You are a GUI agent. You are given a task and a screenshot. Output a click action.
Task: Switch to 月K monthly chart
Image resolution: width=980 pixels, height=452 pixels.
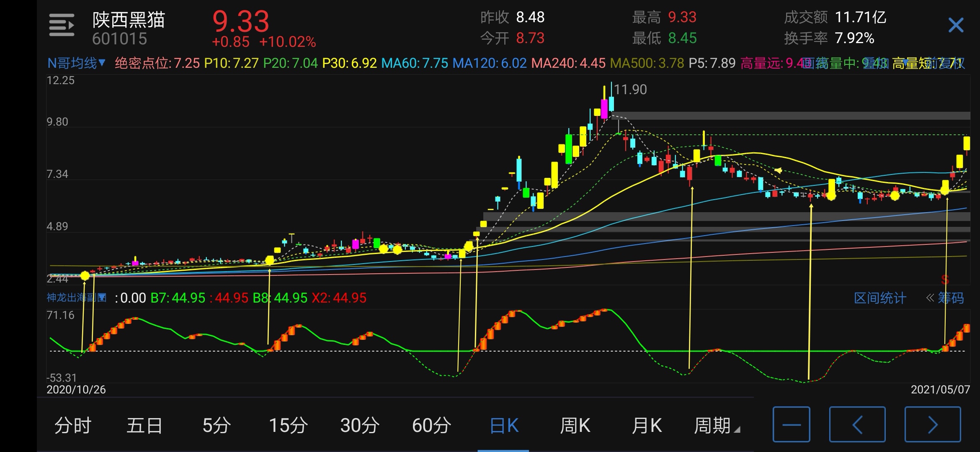tap(647, 426)
